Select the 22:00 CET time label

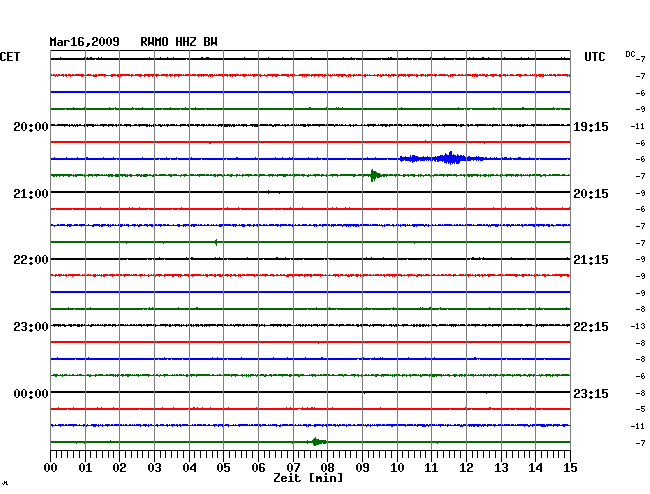pyautogui.click(x=31, y=260)
